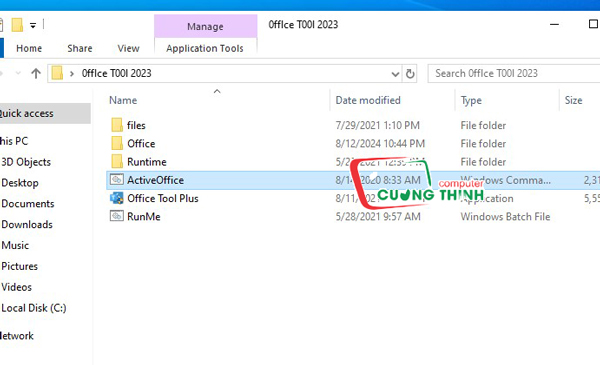Open the Home ribbon tab

tap(29, 48)
